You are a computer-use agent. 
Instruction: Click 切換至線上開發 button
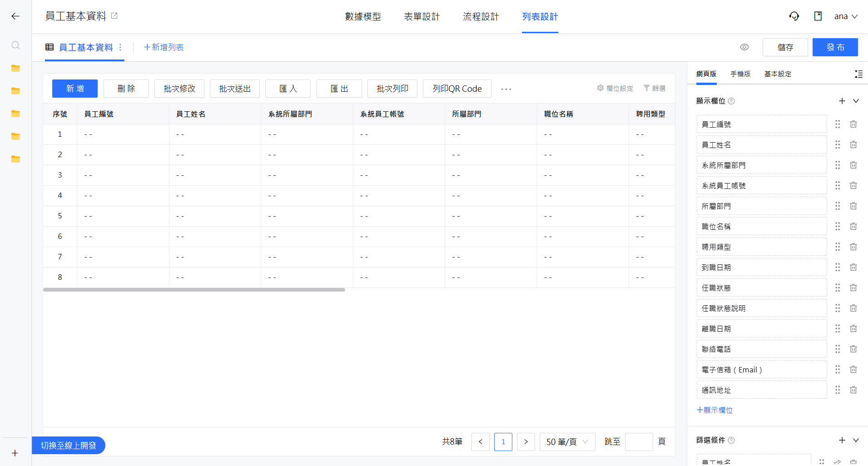[x=69, y=446]
